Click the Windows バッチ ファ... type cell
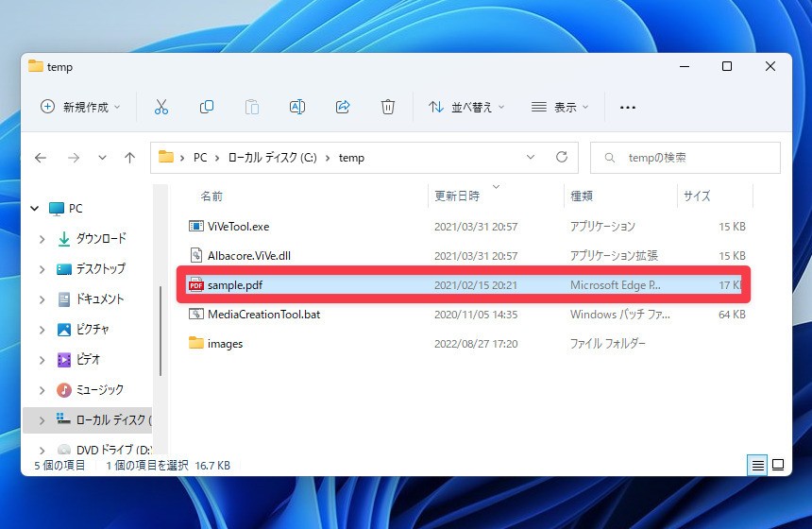812x529 pixels. pyautogui.click(x=620, y=314)
